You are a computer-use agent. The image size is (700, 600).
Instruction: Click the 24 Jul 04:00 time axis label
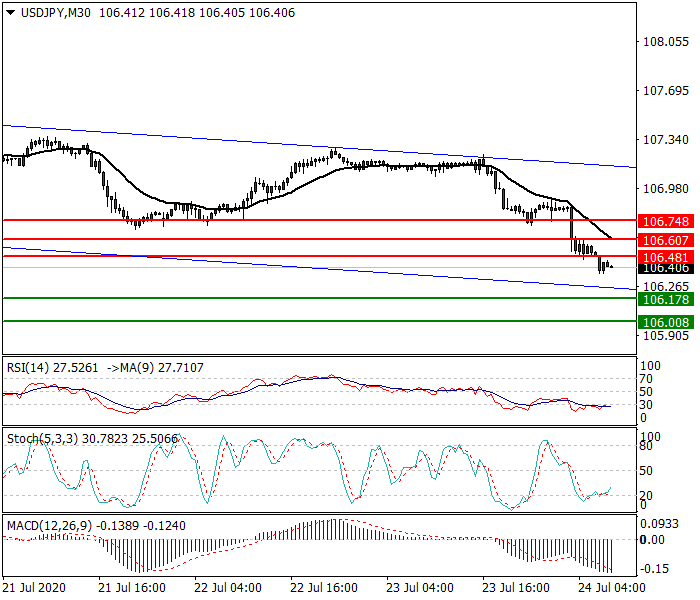[612, 588]
